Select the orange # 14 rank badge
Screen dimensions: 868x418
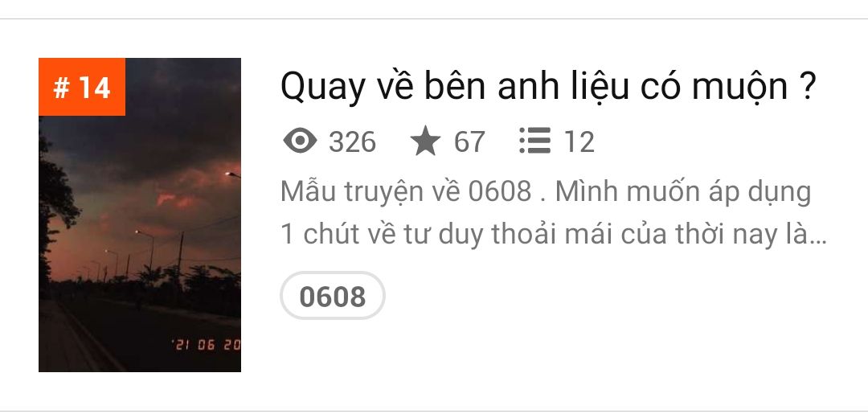(x=82, y=87)
